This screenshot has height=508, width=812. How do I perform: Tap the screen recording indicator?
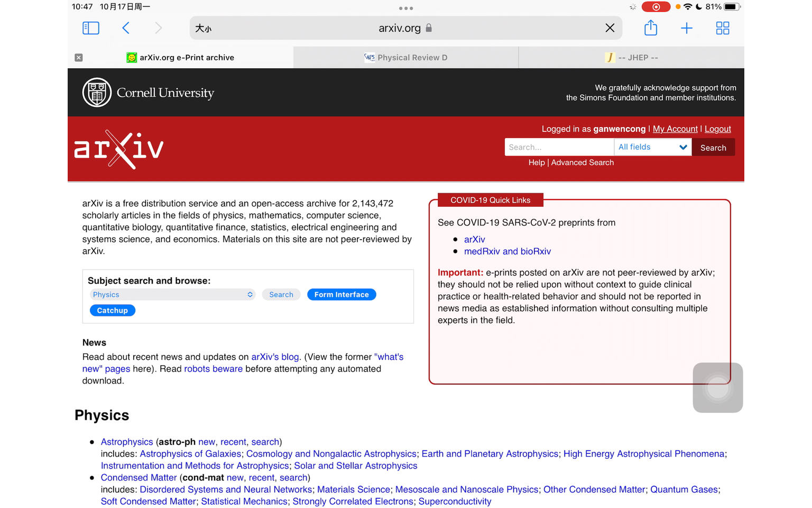(x=656, y=7)
